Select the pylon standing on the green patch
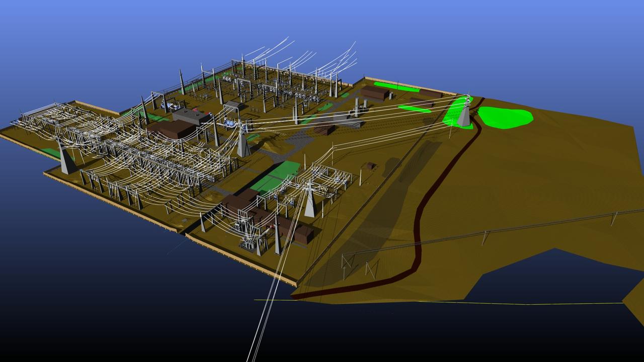The height and width of the screenshot is (362, 644). [x=464, y=115]
